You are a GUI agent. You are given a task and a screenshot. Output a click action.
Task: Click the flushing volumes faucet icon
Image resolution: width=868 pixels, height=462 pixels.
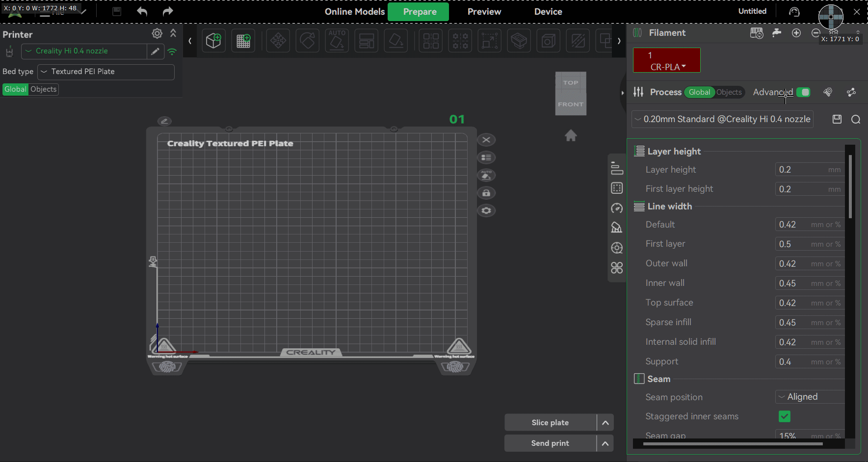tap(777, 33)
